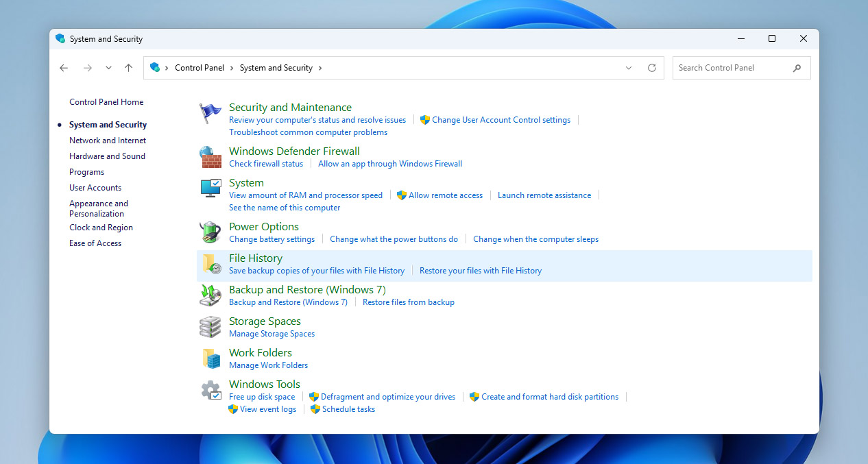868x464 pixels.
Task: Open Security and Maintenance heading
Action: pos(290,108)
